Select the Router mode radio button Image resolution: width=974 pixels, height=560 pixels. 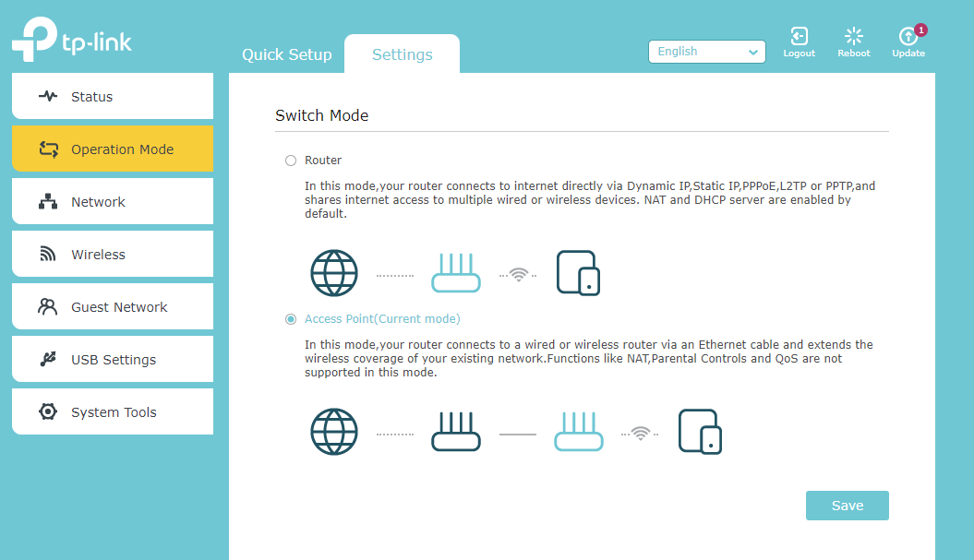click(291, 161)
